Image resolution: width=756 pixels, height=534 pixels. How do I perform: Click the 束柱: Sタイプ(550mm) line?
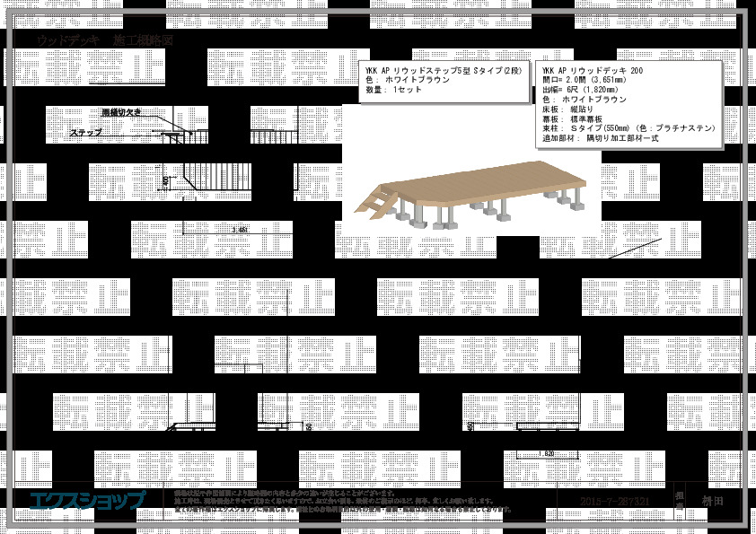[x=629, y=128]
